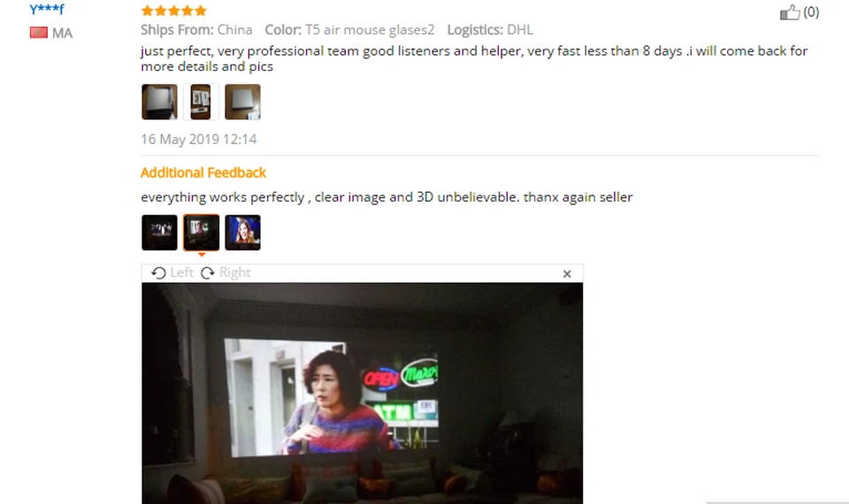
Task: Close the enlarged photo viewer
Action: click(567, 274)
